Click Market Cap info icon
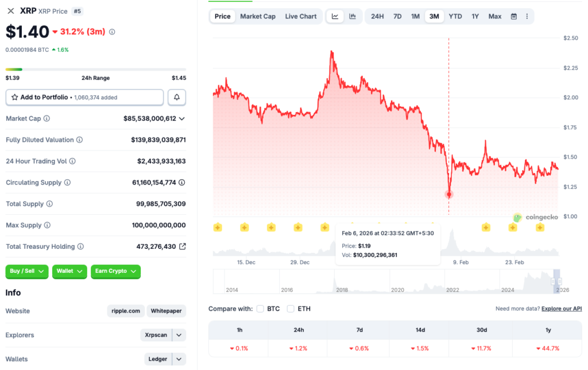Image resolution: width=588 pixels, height=370 pixels. pyautogui.click(x=47, y=118)
